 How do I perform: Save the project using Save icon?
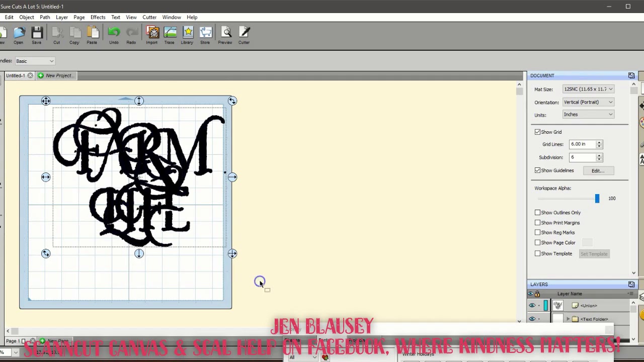tap(37, 36)
